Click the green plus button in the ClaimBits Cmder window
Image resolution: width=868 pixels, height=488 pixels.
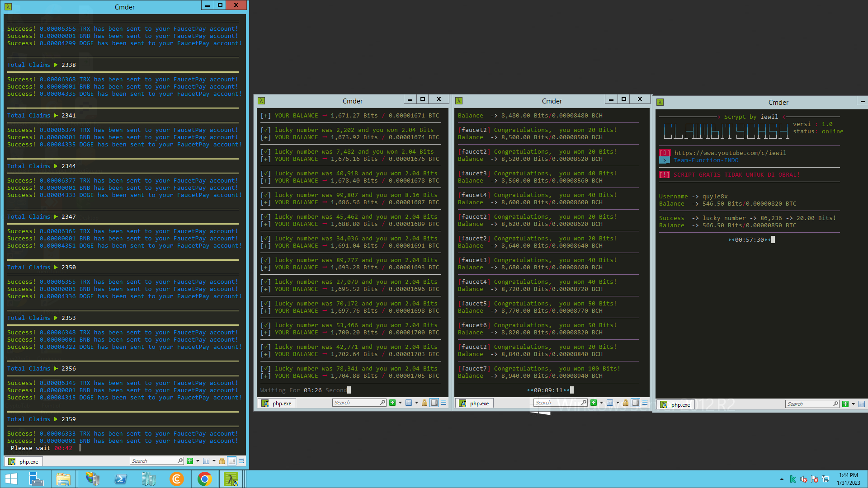coord(845,404)
